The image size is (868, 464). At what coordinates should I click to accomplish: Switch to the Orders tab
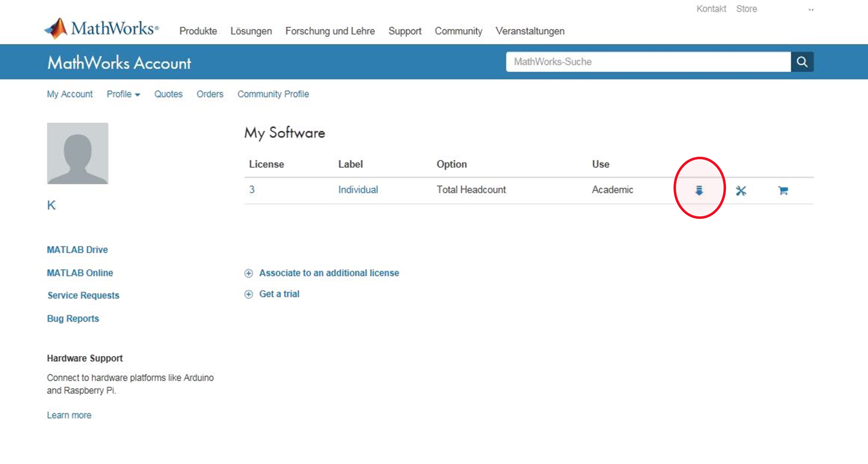(210, 94)
